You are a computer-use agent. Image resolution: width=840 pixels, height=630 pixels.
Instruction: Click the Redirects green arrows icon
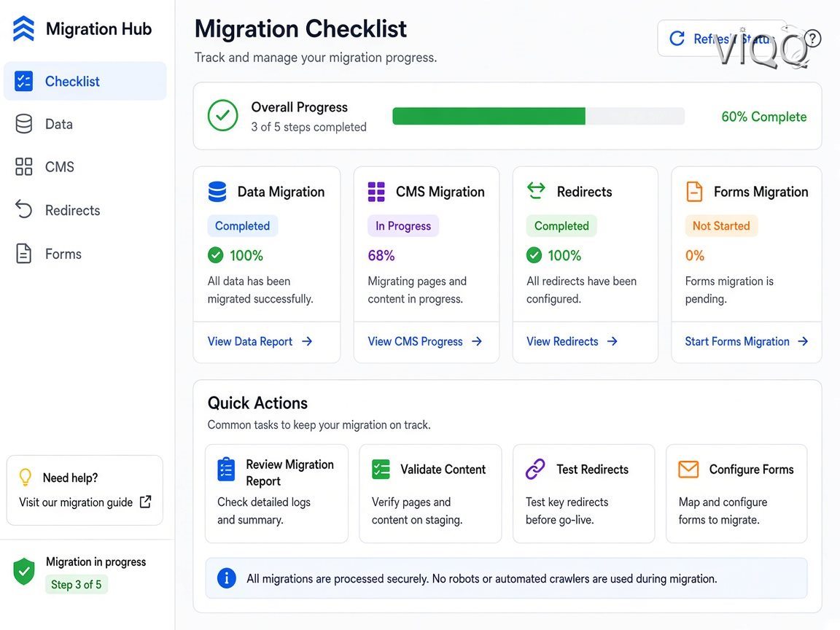pos(536,191)
